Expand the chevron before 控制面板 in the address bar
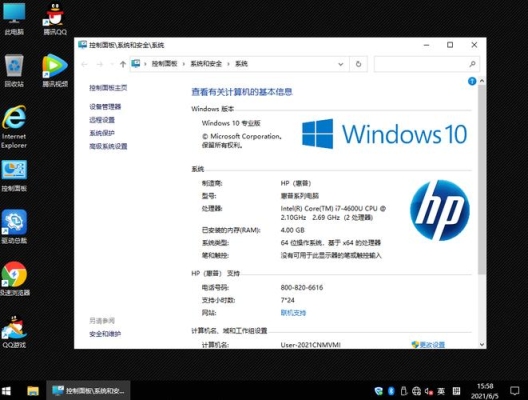This screenshot has height=400, width=528. (x=145, y=64)
